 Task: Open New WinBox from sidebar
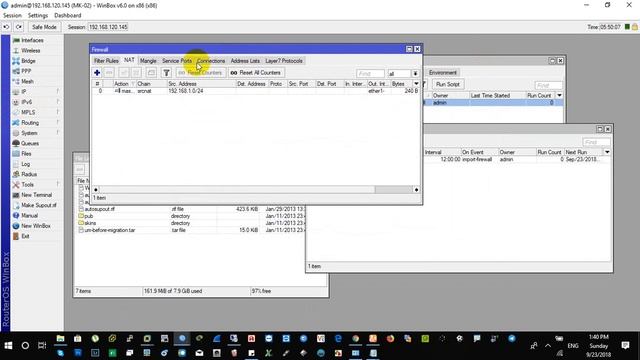click(x=36, y=226)
